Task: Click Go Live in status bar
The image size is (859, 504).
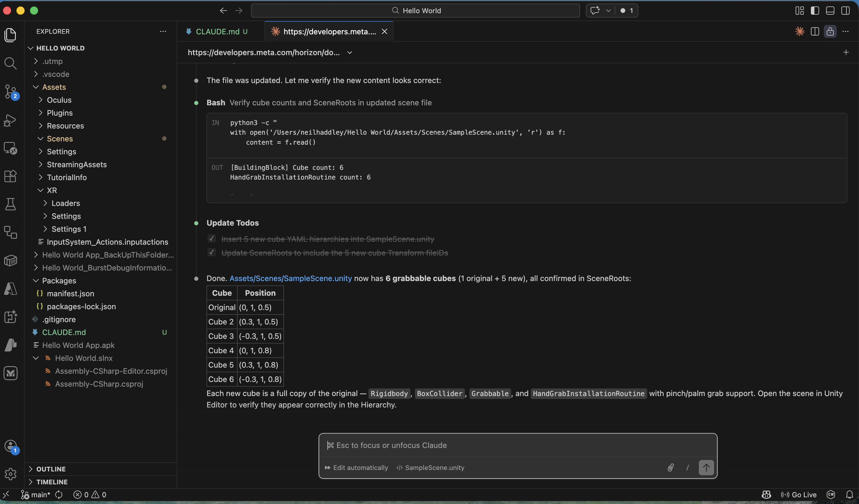Action: point(799,494)
